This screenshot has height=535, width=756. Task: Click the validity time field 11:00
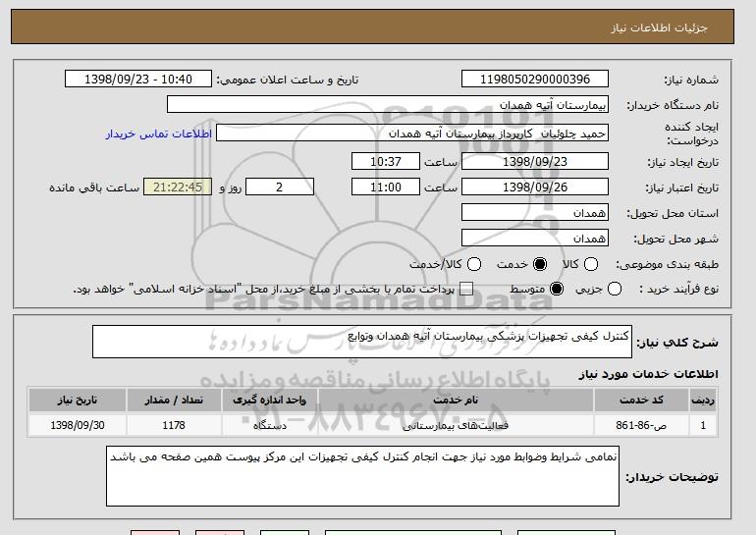pyautogui.click(x=386, y=187)
